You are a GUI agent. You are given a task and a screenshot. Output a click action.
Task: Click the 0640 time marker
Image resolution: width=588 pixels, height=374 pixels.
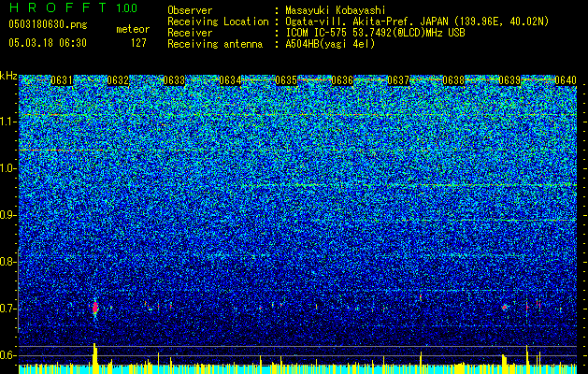[566, 80]
